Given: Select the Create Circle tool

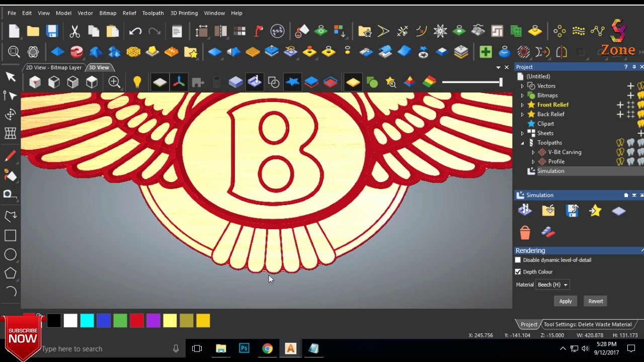Looking at the screenshot, I should pyautogui.click(x=10, y=254).
